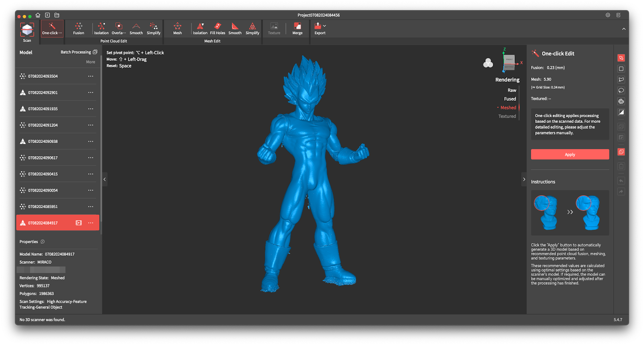The height and width of the screenshot is (345, 644).
Task: Open options for model 07082024084917
Action: [x=91, y=223]
